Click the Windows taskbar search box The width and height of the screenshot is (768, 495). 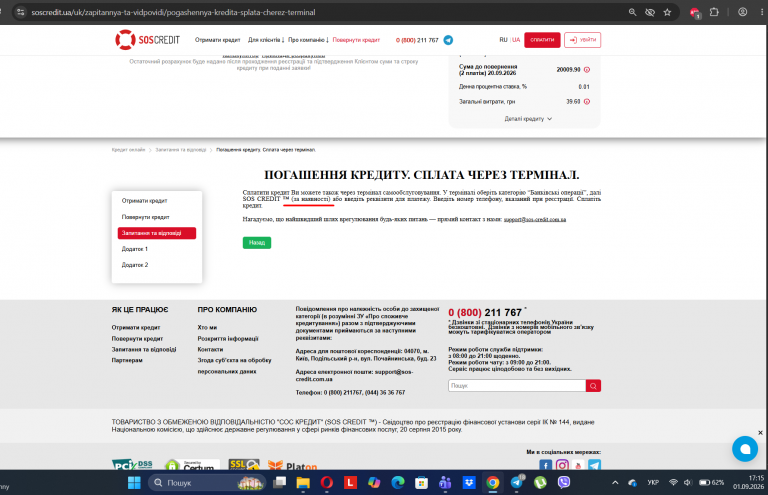[207, 483]
